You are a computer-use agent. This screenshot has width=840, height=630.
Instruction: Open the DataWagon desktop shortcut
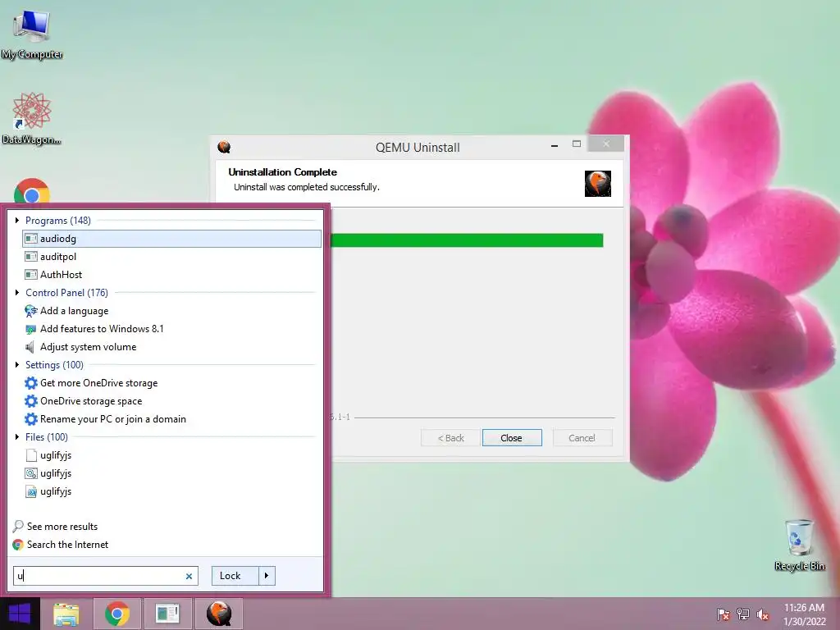click(x=32, y=118)
